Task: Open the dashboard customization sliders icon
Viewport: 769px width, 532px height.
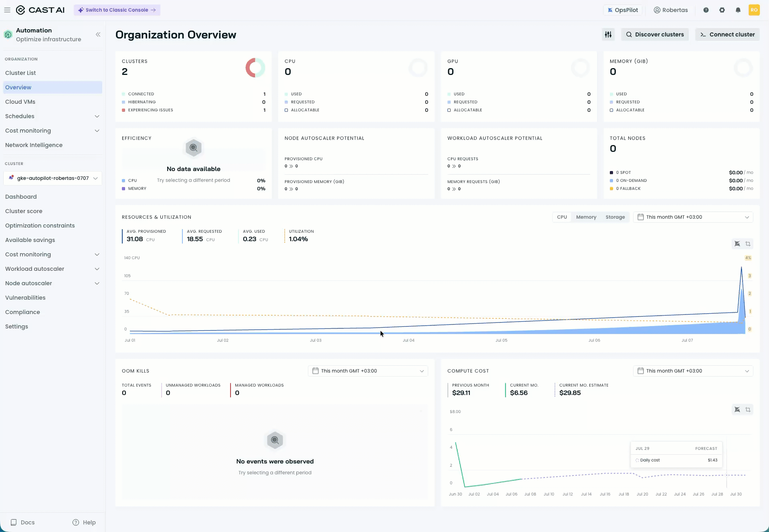Action: (x=608, y=34)
